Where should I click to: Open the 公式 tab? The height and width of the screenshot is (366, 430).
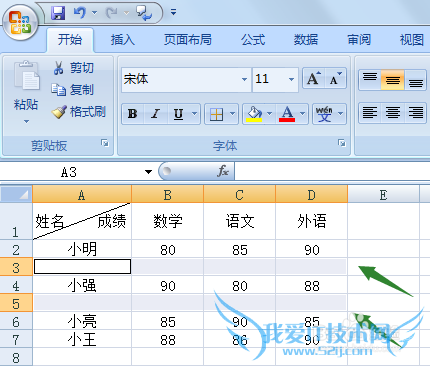[253, 40]
